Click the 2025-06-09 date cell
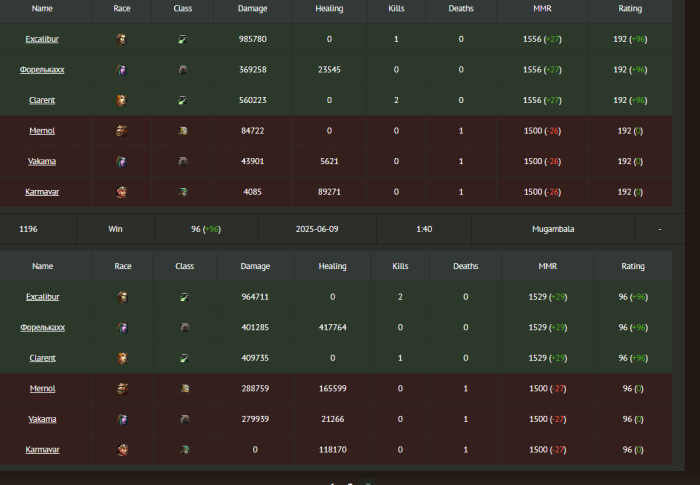The height and width of the screenshot is (485, 700). coord(317,229)
